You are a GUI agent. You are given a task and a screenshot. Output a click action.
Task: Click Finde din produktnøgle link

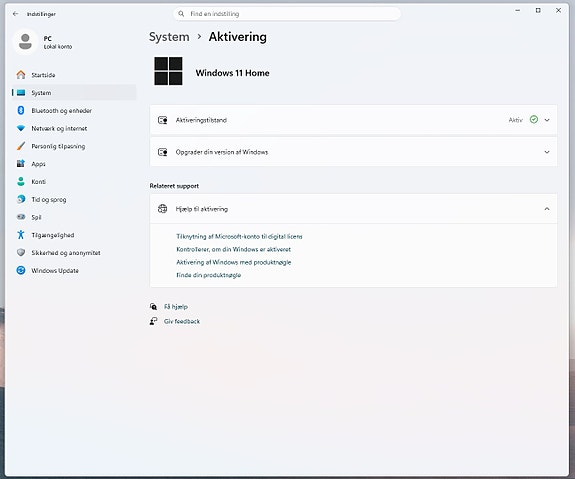208,275
